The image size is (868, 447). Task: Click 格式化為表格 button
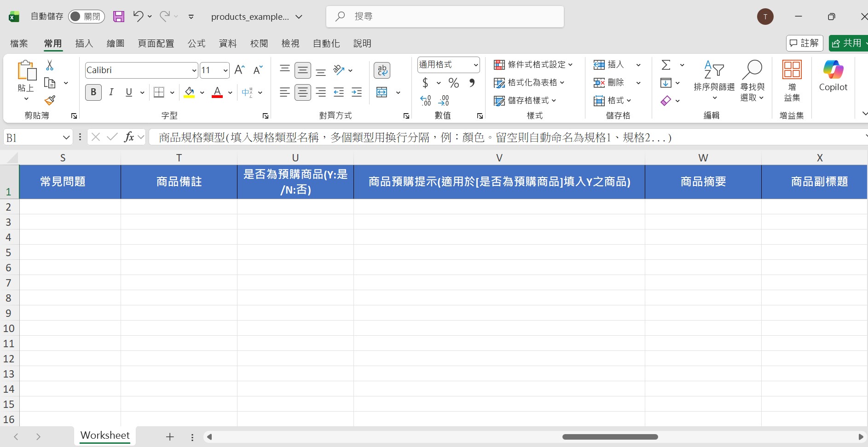point(529,83)
